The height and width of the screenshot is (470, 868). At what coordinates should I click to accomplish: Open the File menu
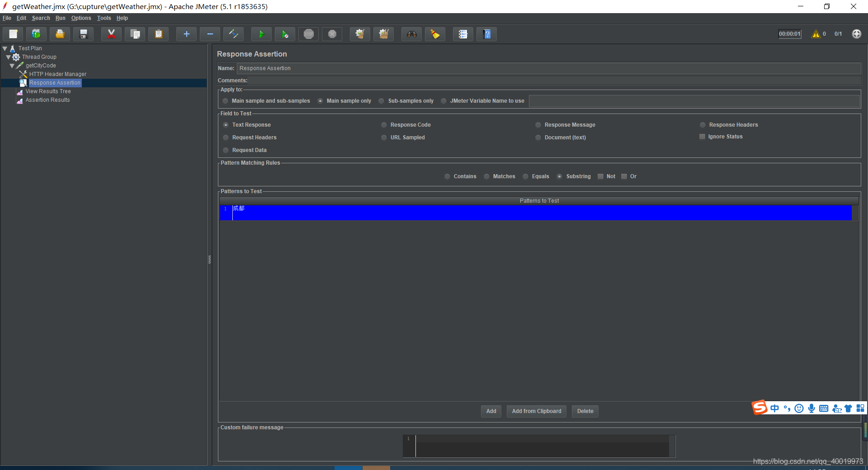(x=7, y=18)
